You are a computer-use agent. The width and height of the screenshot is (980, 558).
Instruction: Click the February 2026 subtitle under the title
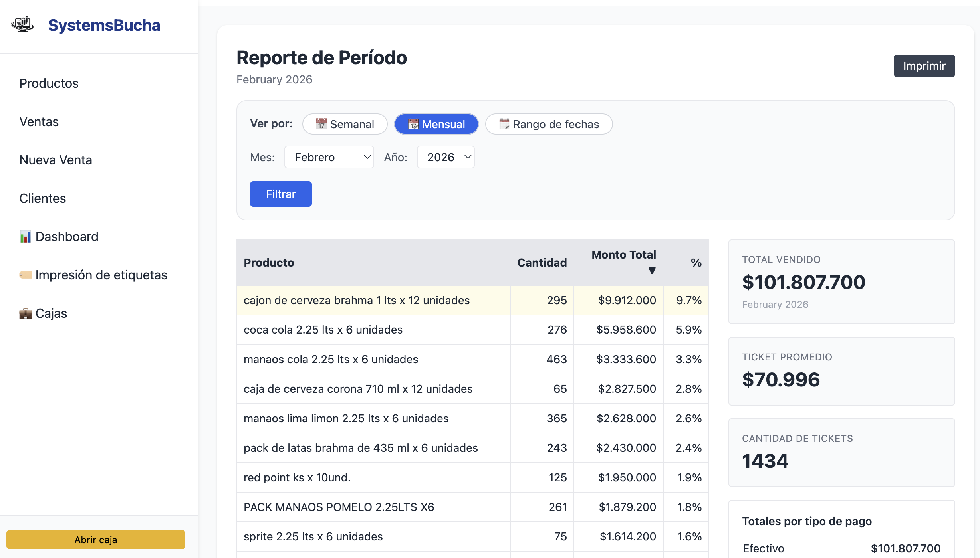pyautogui.click(x=274, y=79)
